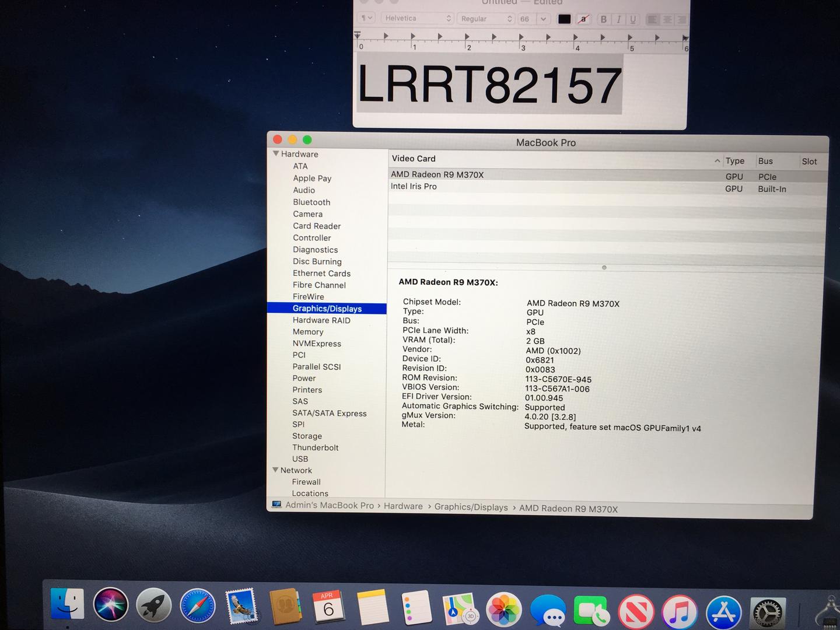
Task: Click the LRRT82157 text in TextEdit
Action: (489, 85)
